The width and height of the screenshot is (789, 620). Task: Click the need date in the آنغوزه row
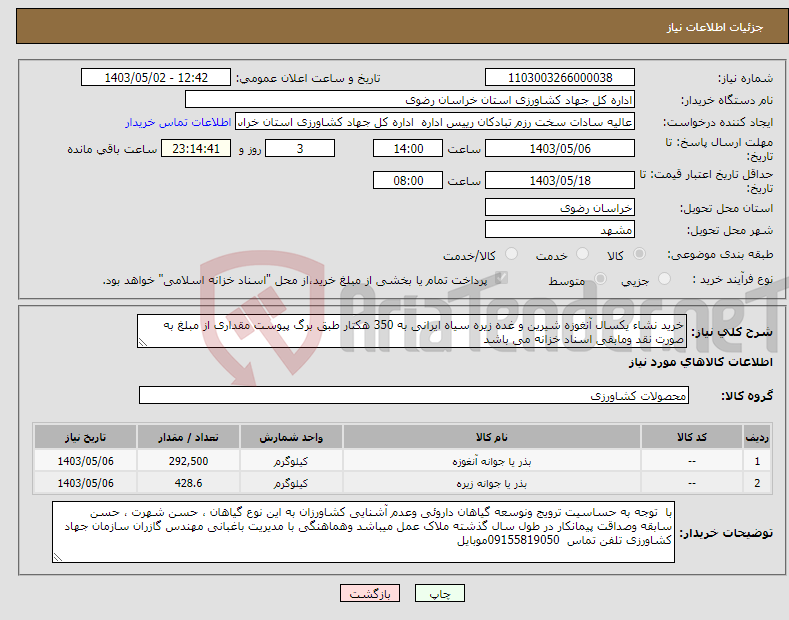(x=85, y=461)
